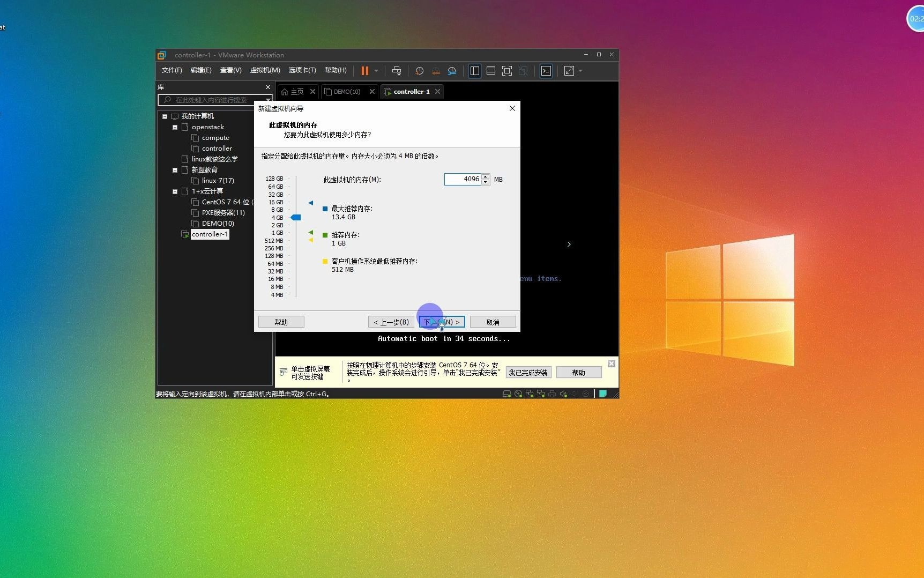The height and width of the screenshot is (578, 924).
Task: Click the green recommended memory marker
Action: [311, 233]
